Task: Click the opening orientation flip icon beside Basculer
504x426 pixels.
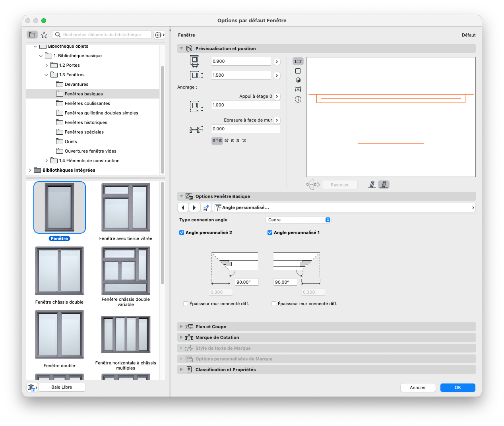Action: 313,185
